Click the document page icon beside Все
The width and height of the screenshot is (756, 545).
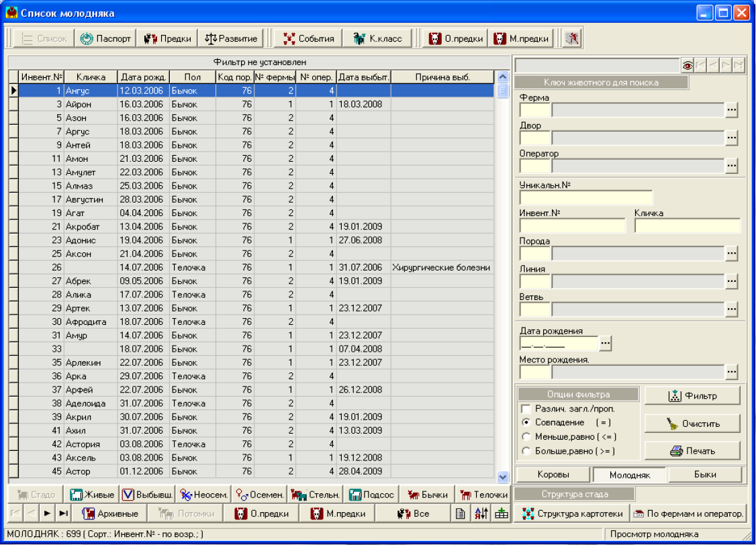coord(461,513)
